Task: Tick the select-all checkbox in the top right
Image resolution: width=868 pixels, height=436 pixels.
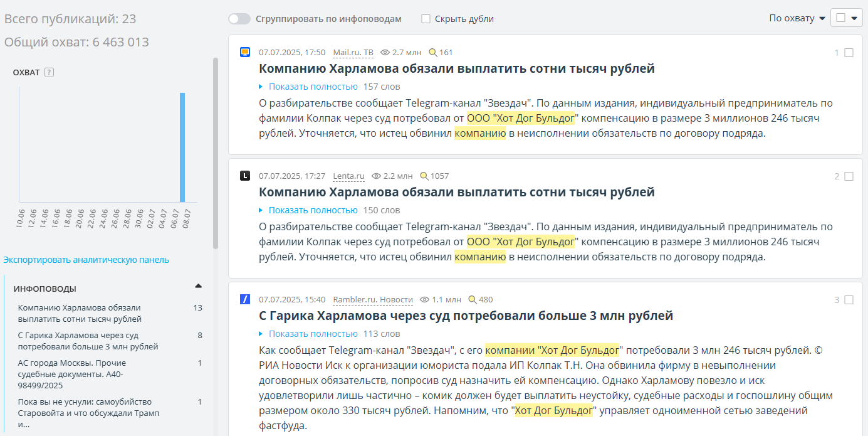Action: point(840,18)
